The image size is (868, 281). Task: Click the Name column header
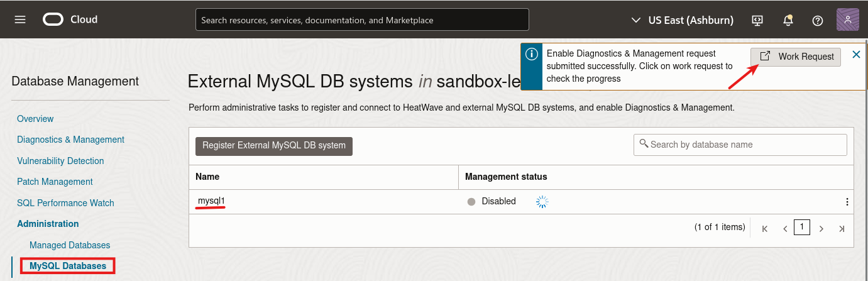[x=207, y=177]
